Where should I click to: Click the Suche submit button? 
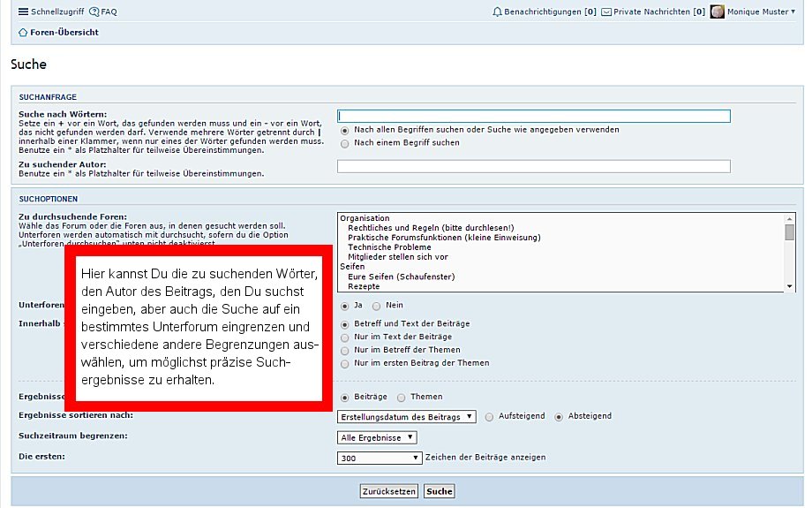tap(439, 491)
